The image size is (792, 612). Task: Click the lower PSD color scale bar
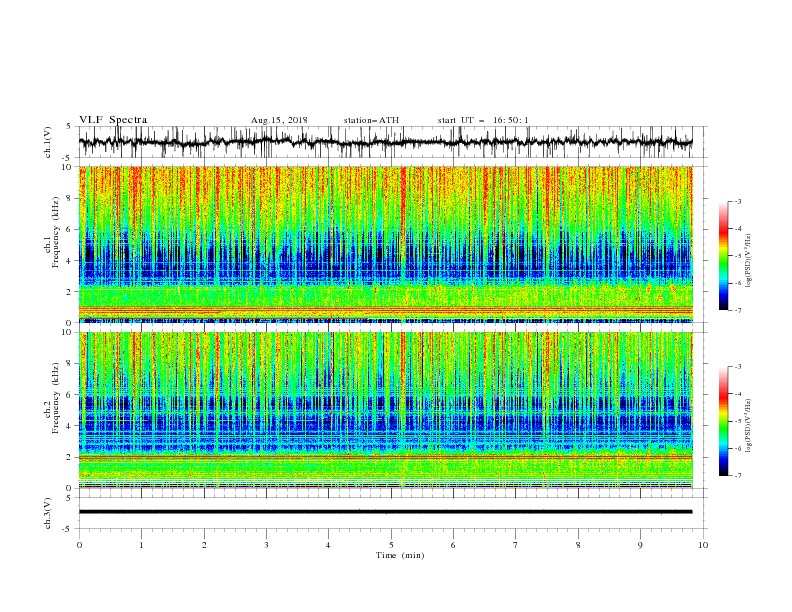[x=724, y=421]
